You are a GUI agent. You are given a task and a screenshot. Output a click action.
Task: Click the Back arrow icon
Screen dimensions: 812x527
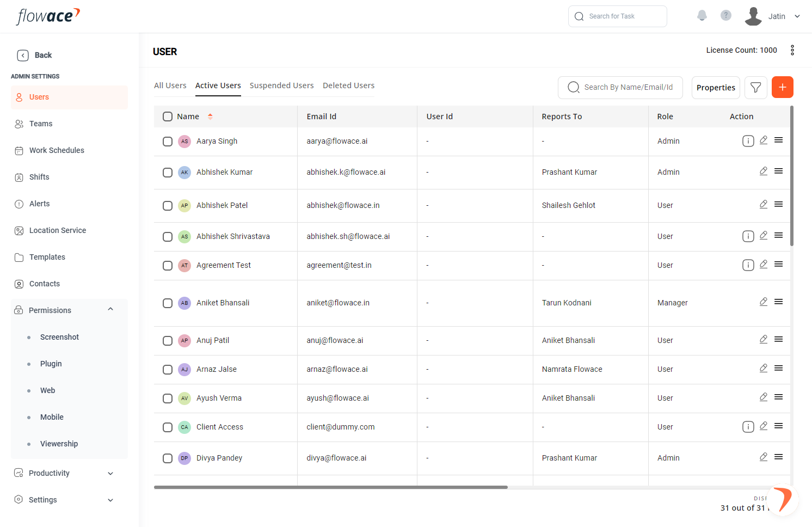tap(22, 55)
